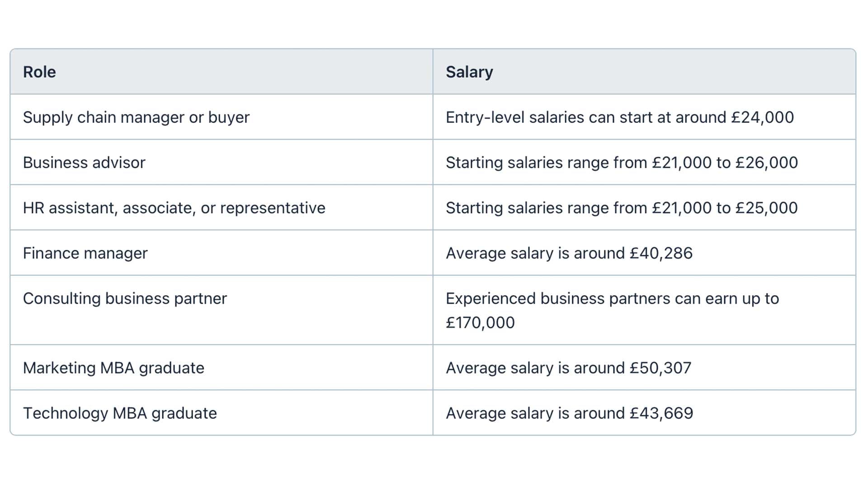
Task: Select the Business advisor role cell
Action: click(84, 163)
